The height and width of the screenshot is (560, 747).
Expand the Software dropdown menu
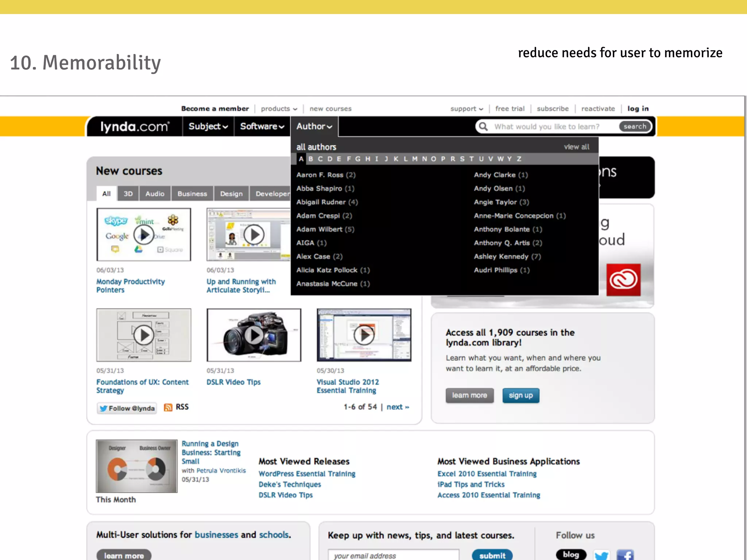point(262,127)
